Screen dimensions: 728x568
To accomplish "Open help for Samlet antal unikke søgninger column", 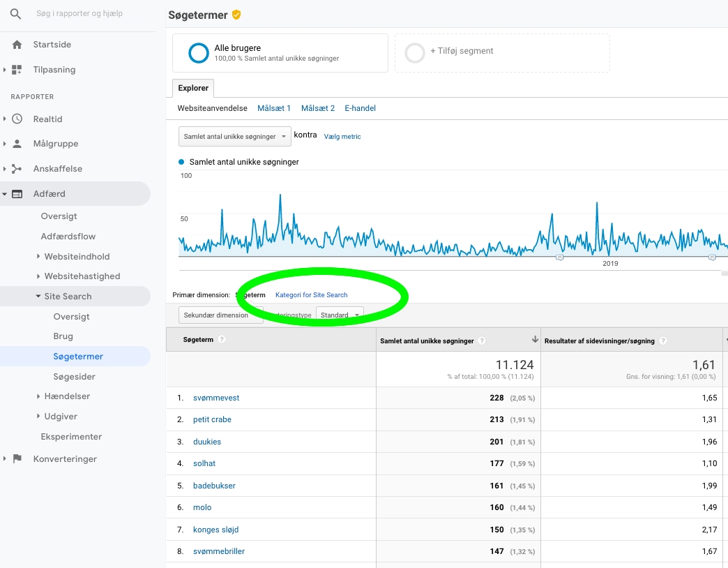I will tap(482, 341).
